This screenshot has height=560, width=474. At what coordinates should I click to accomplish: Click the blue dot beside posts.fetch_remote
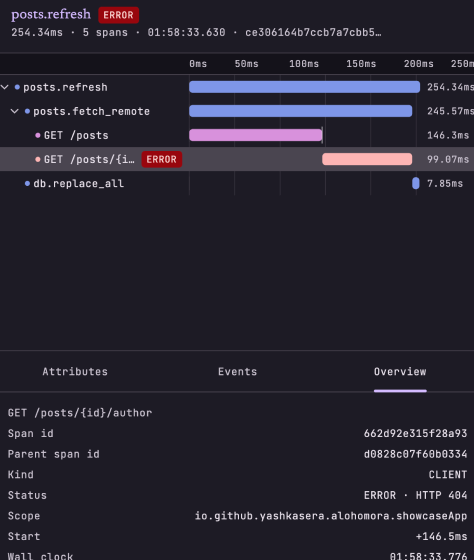coord(27,111)
